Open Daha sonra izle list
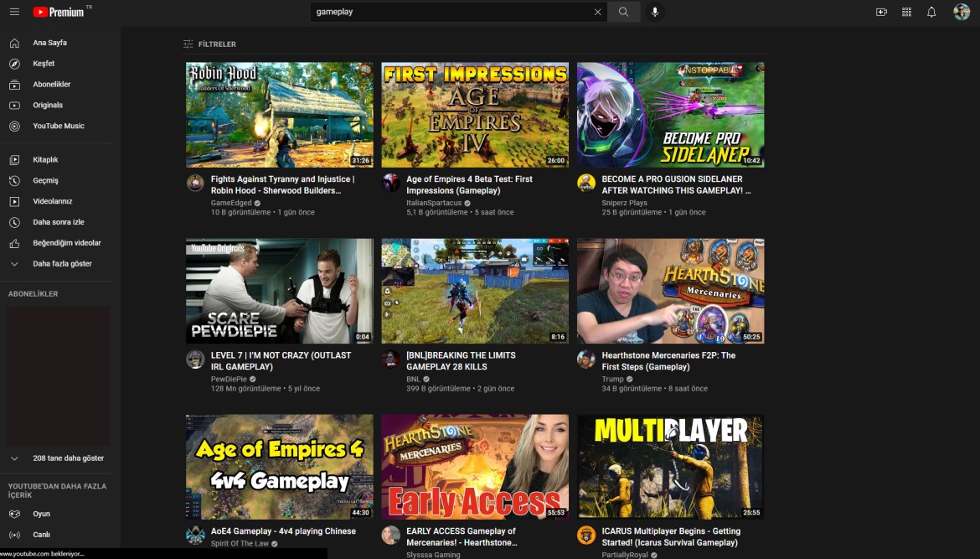 coord(58,222)
